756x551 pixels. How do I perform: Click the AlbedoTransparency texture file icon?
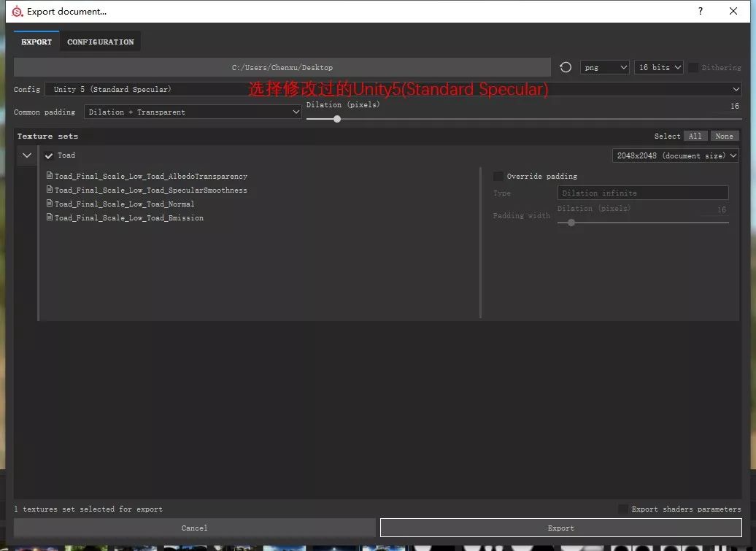49,176
